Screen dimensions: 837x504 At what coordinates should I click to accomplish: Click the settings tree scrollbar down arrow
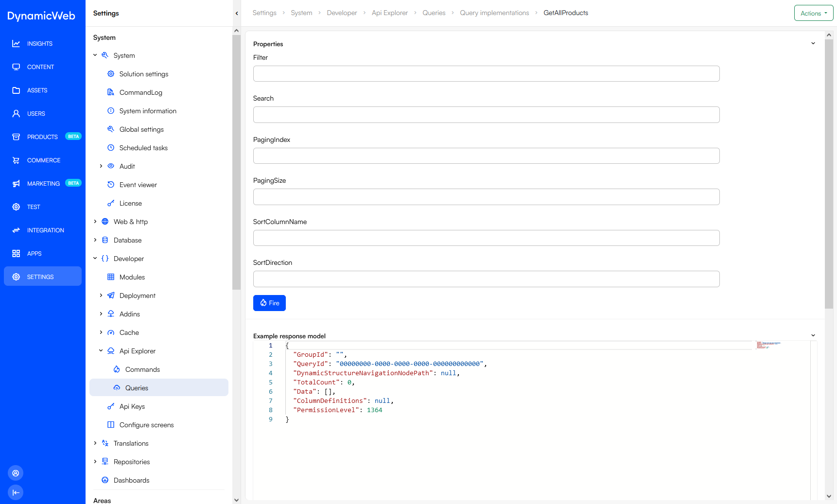pos(237,500)
